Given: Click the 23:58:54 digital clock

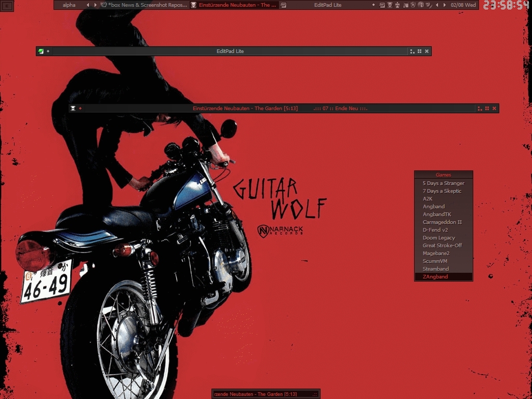Looking at the screenshot, I should coord(506,5).
